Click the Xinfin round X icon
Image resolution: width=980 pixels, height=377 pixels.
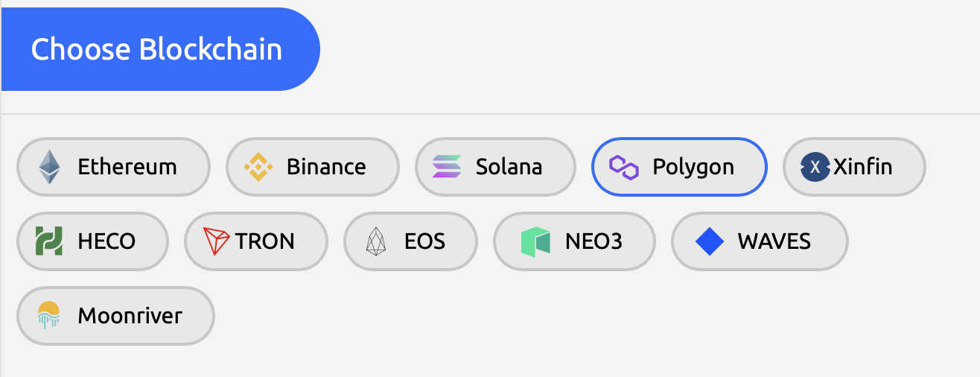click(x=815, y=167)
